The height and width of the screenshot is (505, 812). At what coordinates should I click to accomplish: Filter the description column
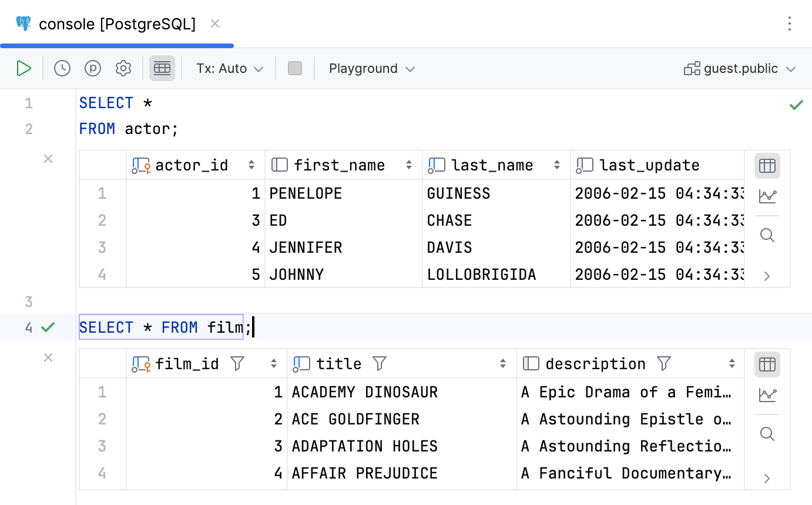tap(663, 363)
